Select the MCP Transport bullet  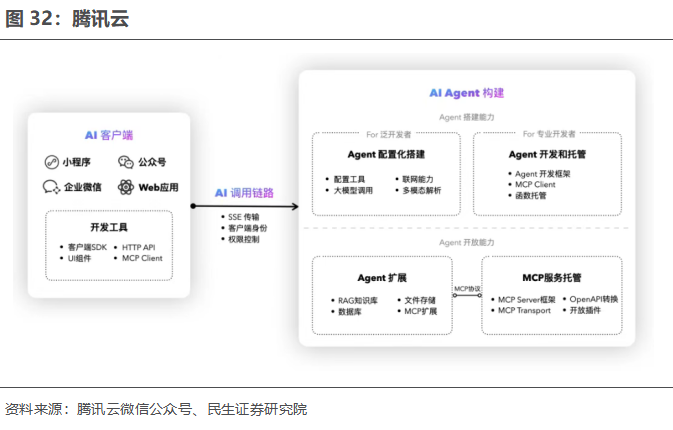tap(524, 310)
